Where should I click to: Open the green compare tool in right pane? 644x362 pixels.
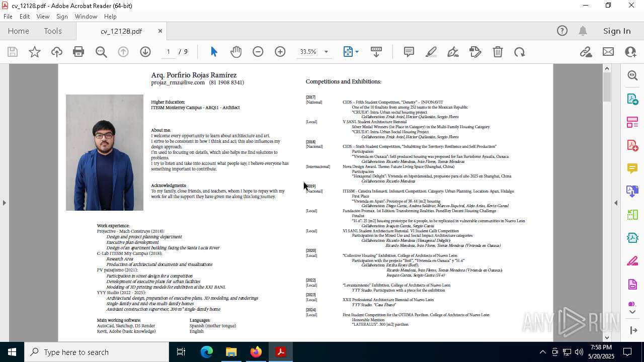click(632, 215)
